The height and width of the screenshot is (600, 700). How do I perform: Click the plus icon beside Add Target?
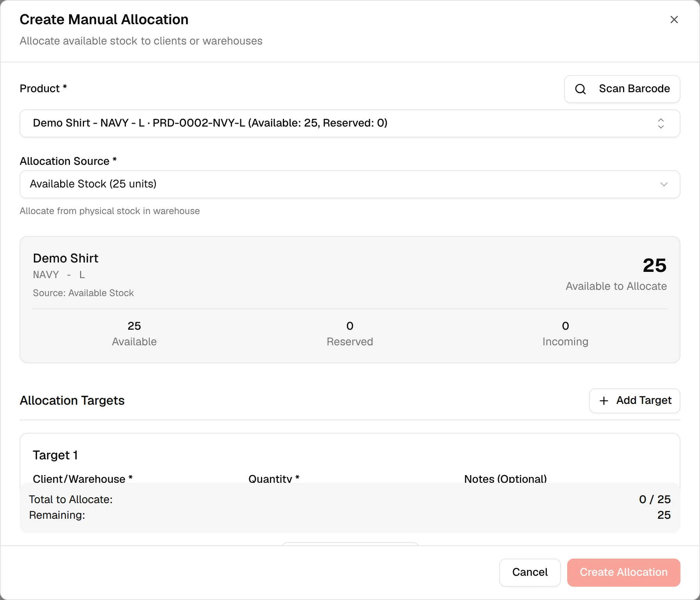(x=604, y=401)
